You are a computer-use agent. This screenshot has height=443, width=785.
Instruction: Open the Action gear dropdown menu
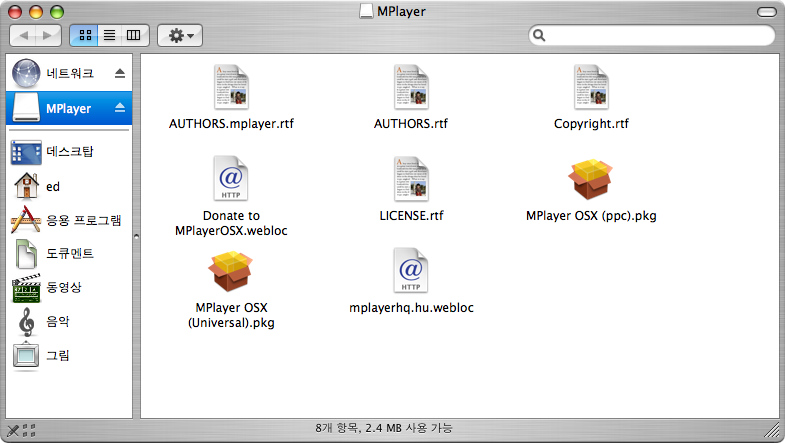pos(180,35)
